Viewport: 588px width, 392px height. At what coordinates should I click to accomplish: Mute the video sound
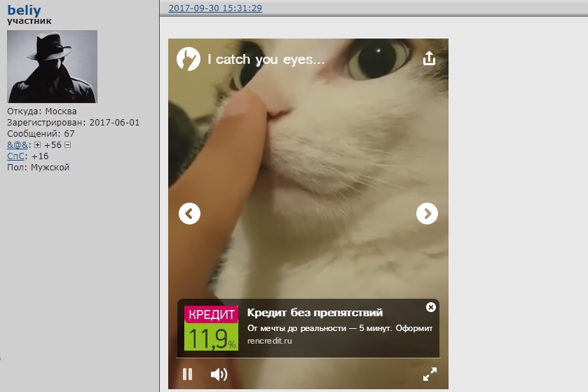(x=219, y=374)
